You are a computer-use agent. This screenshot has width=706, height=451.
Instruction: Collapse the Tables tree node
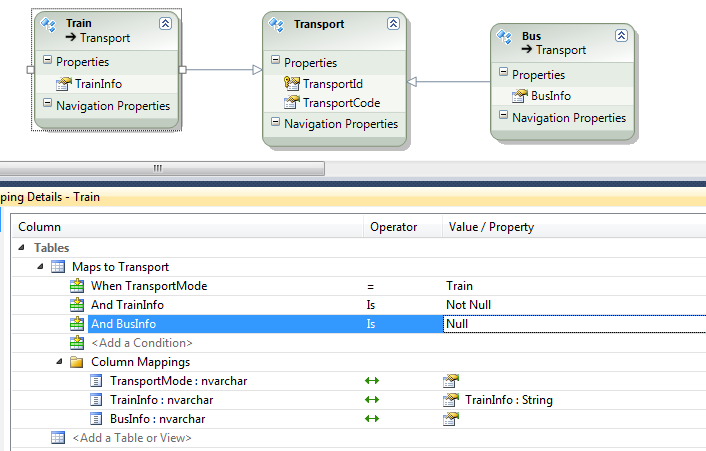click(22, 248)
